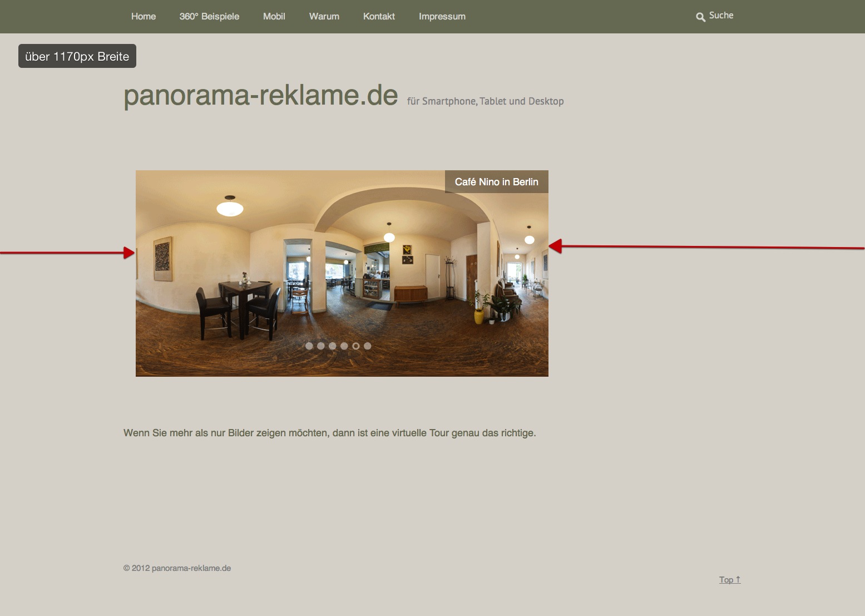This screenshot has height=616, width=865.
Task: Jump to the third slide dot
Action: point(333,346)
